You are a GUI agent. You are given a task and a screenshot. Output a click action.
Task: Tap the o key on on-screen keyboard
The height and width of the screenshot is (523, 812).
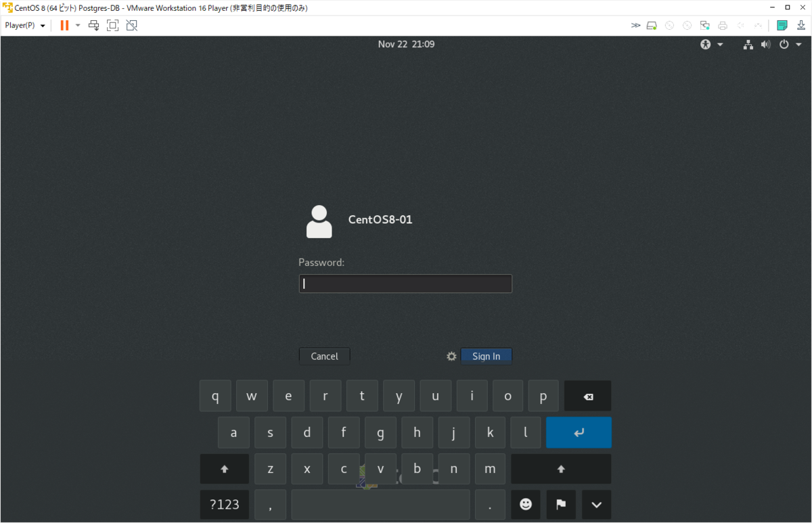click(508, 396)
